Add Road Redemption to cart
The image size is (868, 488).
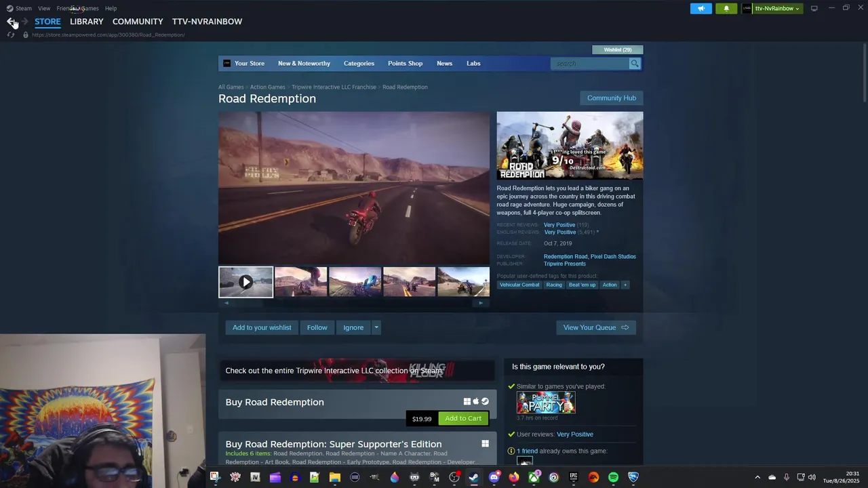(x=463, y=418)
